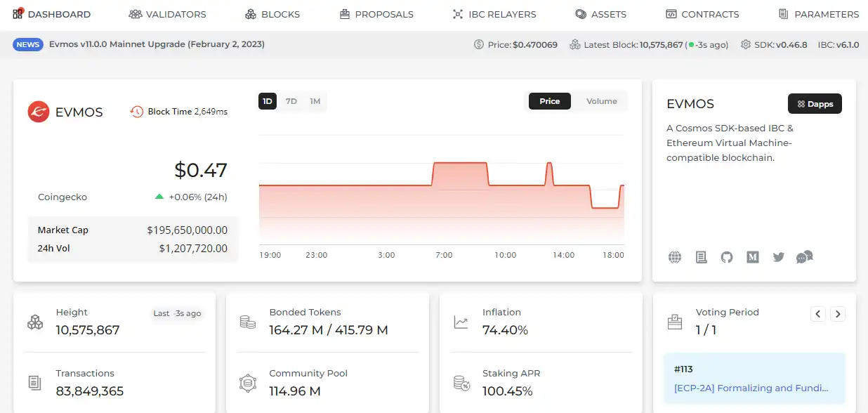The width and height of the screenshot is (868, 413).
Task: Click the Inflation value 74.40%
Action: (505, 330)
